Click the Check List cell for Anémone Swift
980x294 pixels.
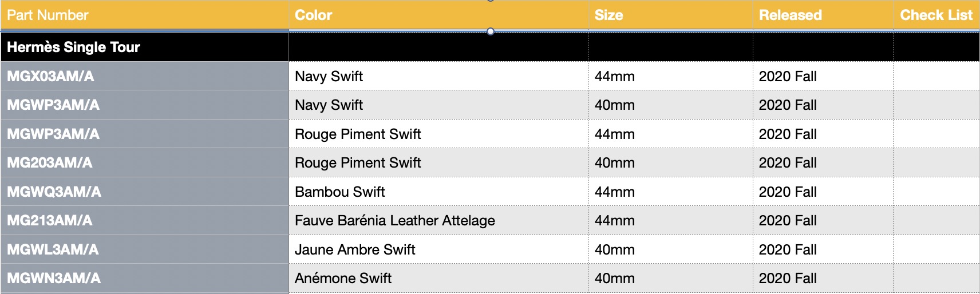click(936, 279)
